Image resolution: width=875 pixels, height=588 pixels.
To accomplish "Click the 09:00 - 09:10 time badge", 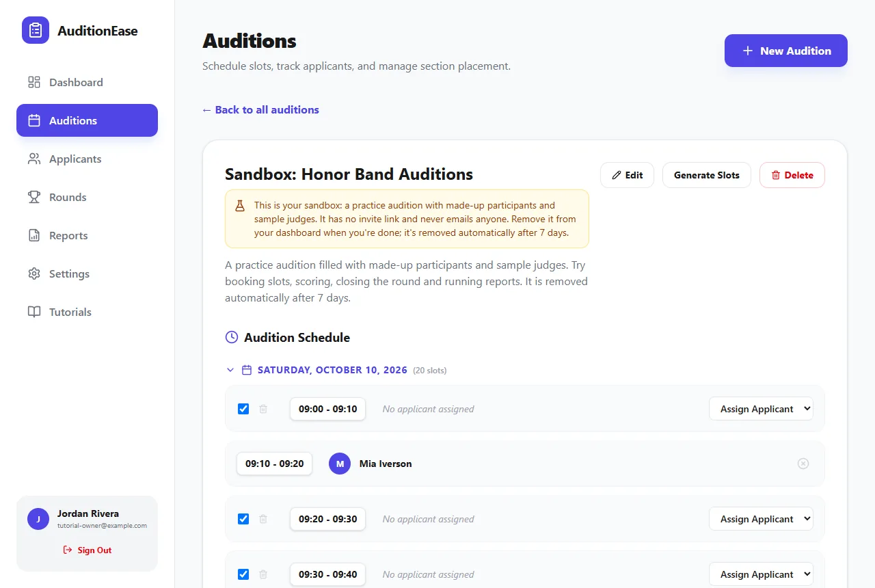I will (x=327, y=409).
